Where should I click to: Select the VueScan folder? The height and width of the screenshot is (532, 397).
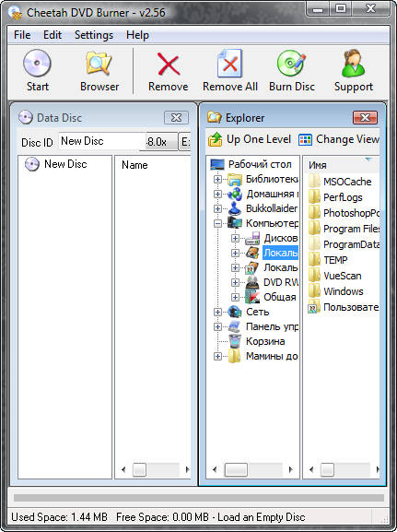(x=334, y=276)
